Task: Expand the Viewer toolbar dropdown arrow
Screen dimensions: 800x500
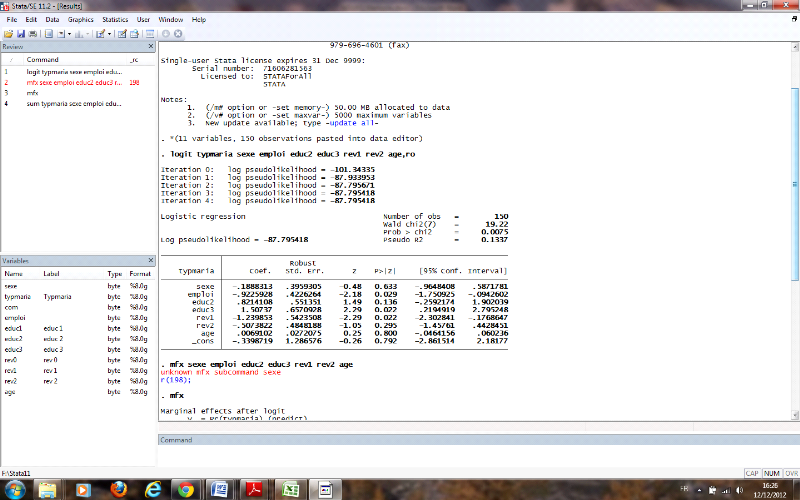Action: (70, 33)
